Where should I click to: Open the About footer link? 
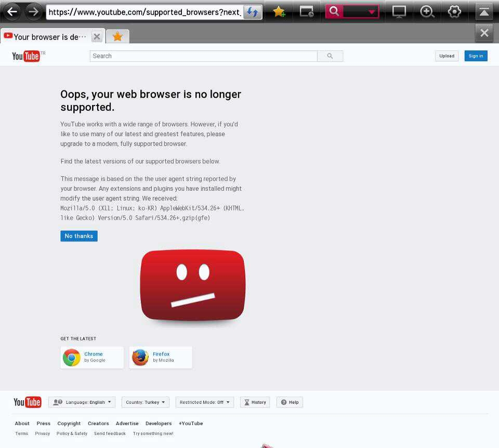[22, 424]
